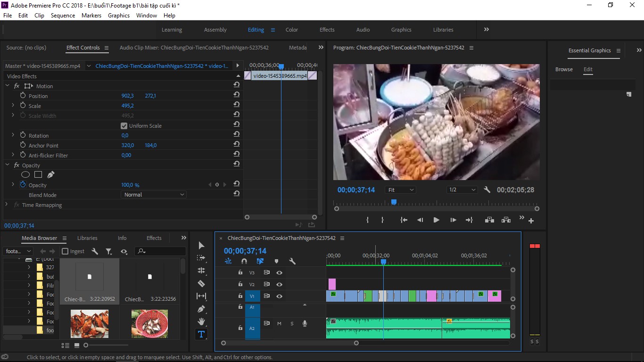The image size is (644, 362).
Task: Reset the Position parameter
Action: click(x=237, y=95)
